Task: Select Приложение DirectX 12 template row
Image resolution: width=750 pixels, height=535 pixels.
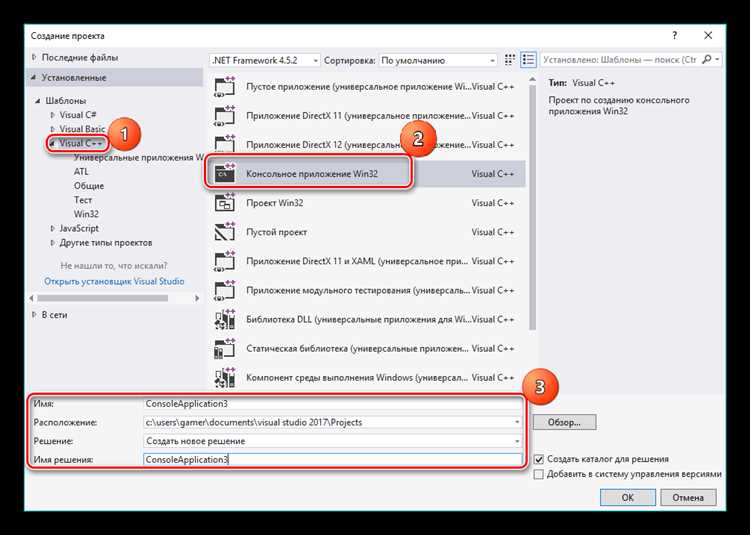Action: coord(367,144)
